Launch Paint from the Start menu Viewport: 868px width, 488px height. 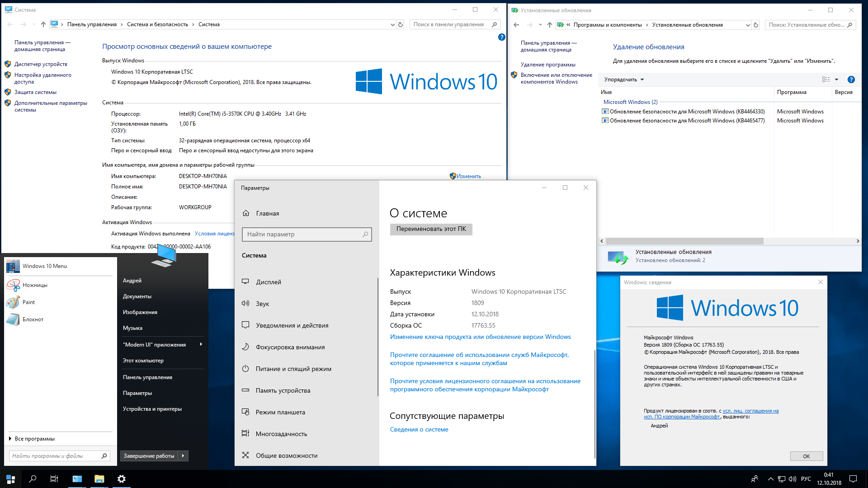pos(27,302)
